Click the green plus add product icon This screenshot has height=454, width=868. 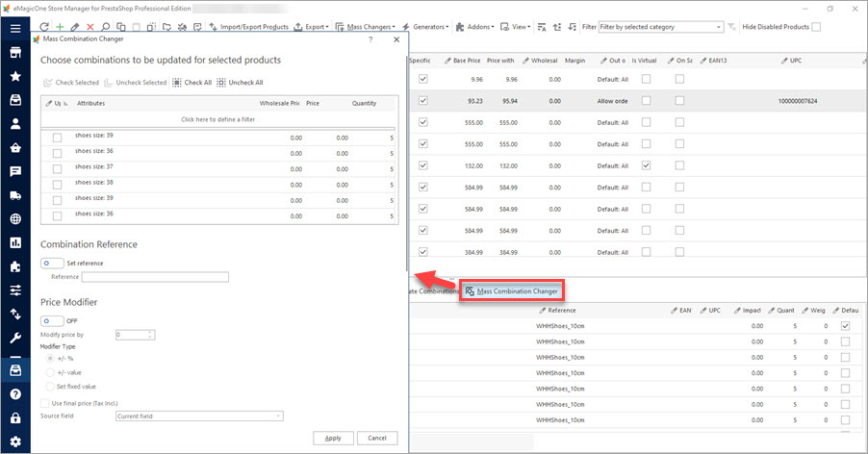(x=60, y=27)
